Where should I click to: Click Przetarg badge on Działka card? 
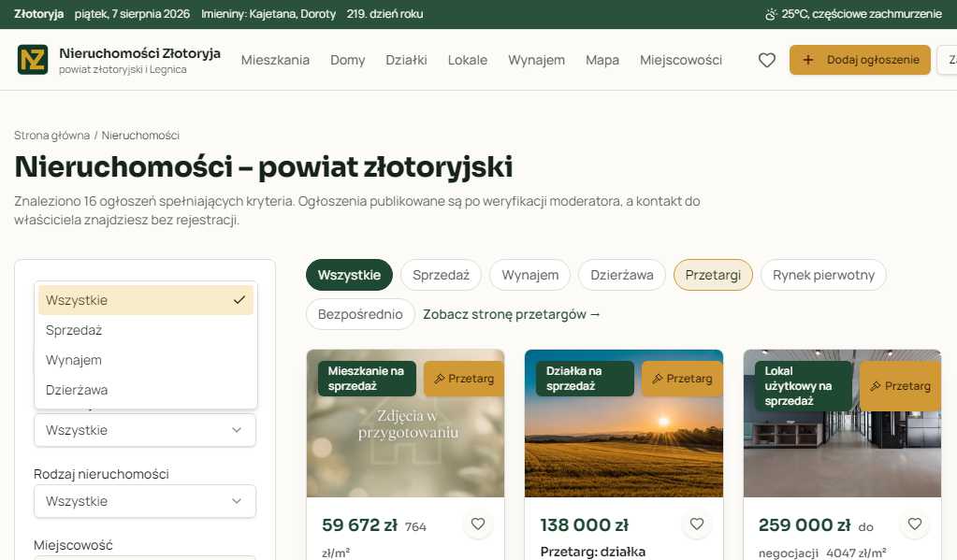coord(682,379)
